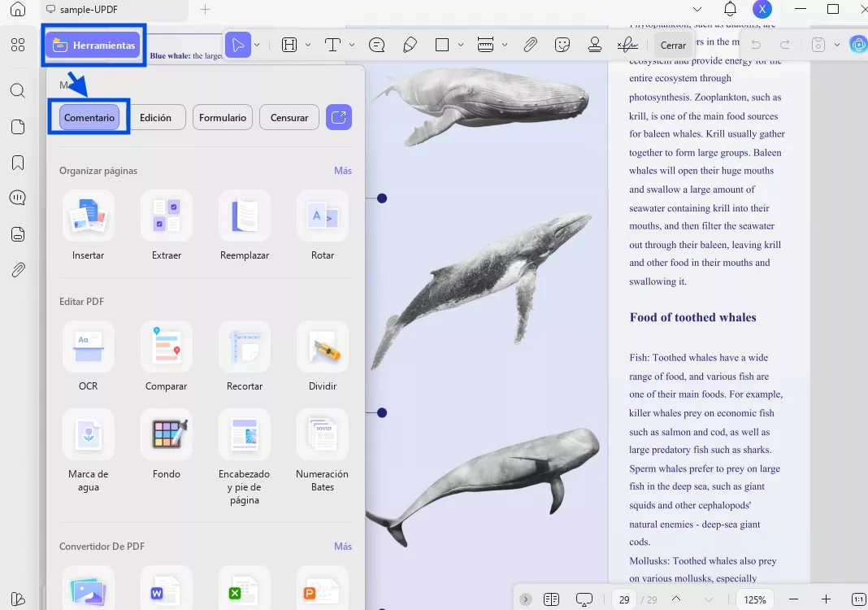Image resolution: width=868 pixels, height=610 pixels.
Task: Go to previous page using up arrow
Action: [676, 599]
